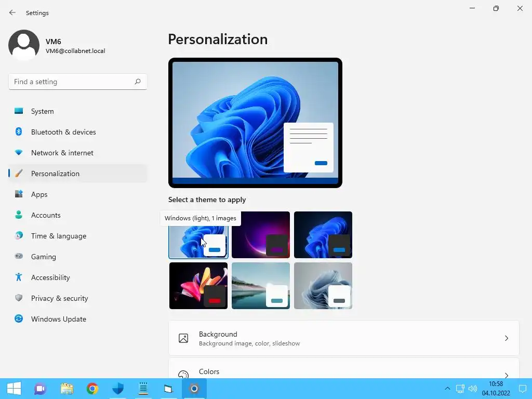
Task: Open the striped list app in taskbar
Action: 143,389
